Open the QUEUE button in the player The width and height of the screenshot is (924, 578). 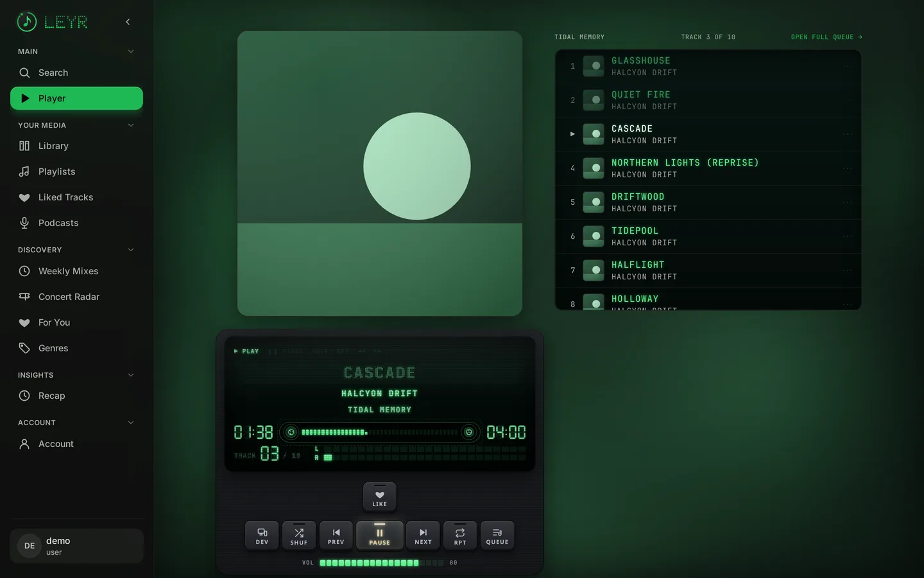point(497,536)
